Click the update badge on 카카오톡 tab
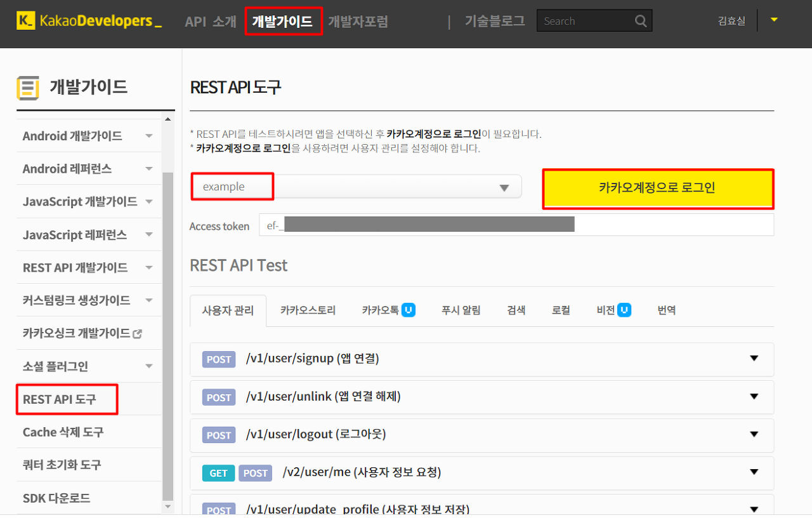 pos(409,310)
